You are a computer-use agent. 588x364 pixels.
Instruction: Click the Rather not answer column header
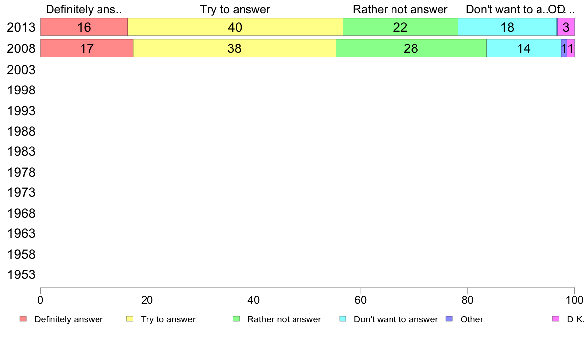tap(400, 10)
